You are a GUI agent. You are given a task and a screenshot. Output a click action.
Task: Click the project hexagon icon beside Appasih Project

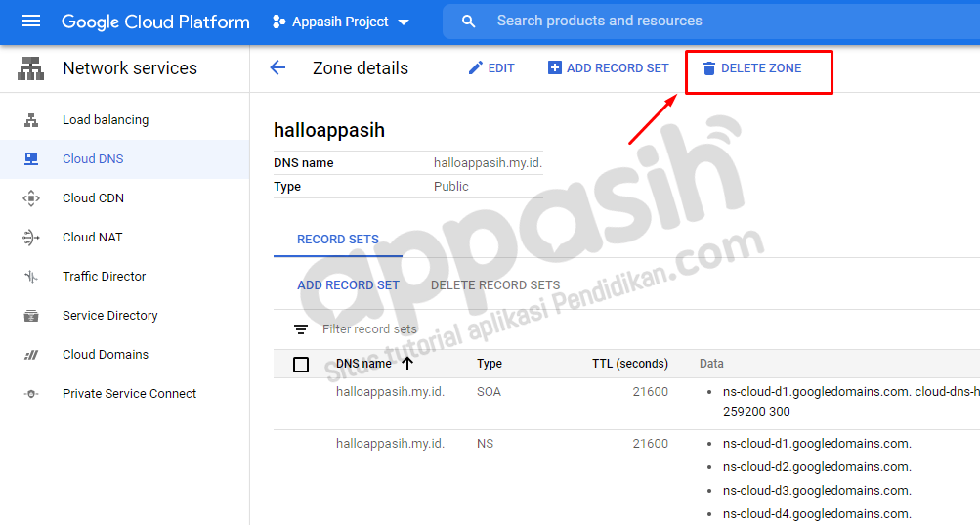coord(278,22)
